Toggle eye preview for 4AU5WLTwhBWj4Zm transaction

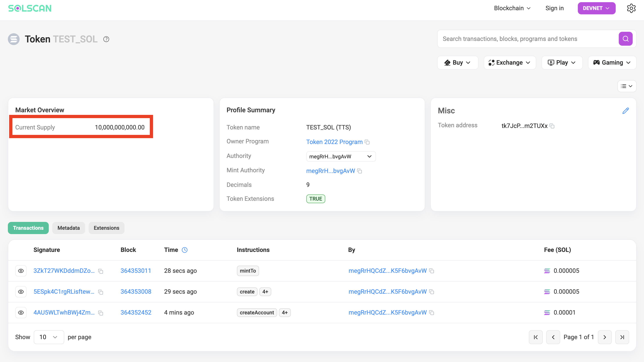pos(21,313)
